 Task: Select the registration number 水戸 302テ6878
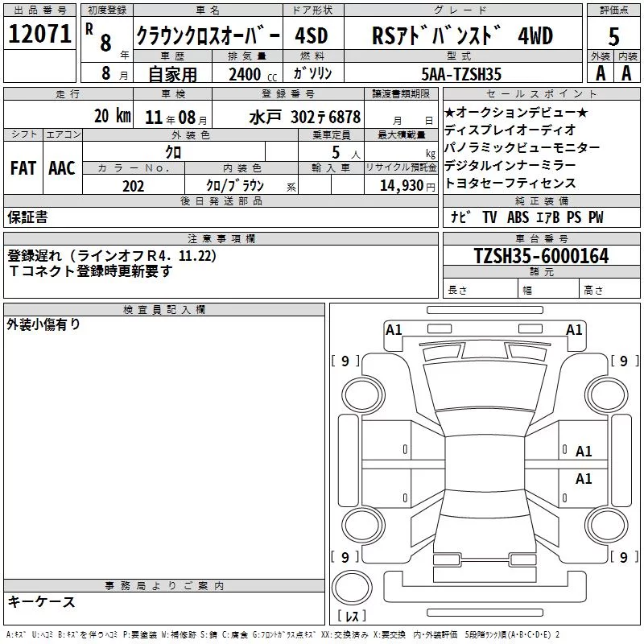pyautogui.click(x=304, y=118)
